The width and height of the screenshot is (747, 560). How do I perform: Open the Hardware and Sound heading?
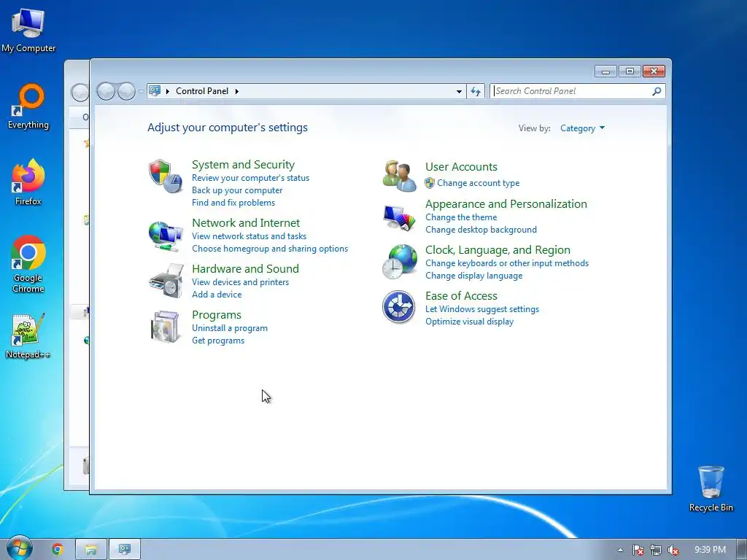(x=245, y=268)
